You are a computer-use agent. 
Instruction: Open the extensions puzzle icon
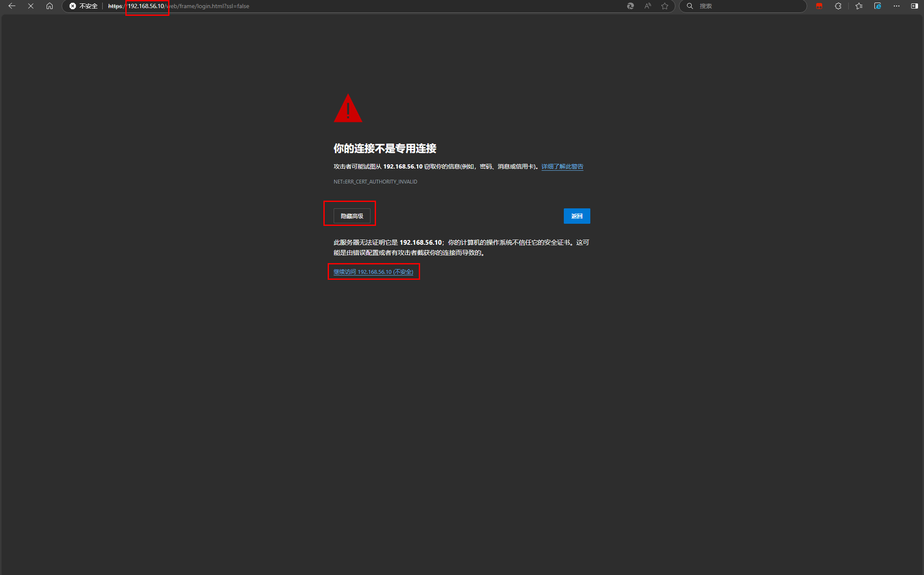[838, 6]
